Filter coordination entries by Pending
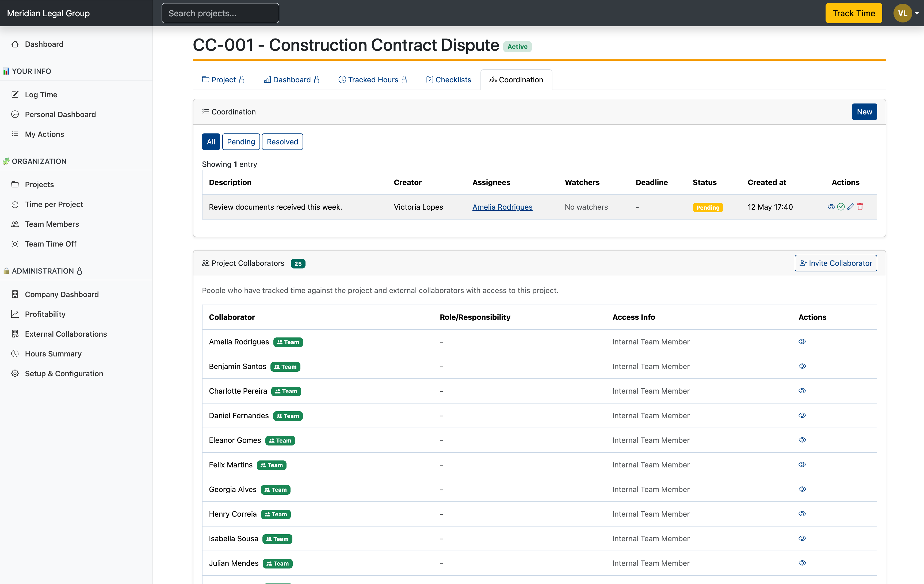Image resolution: width=924 pixels, height=584 pixels. pyautogui.click(x=240, y=141)
